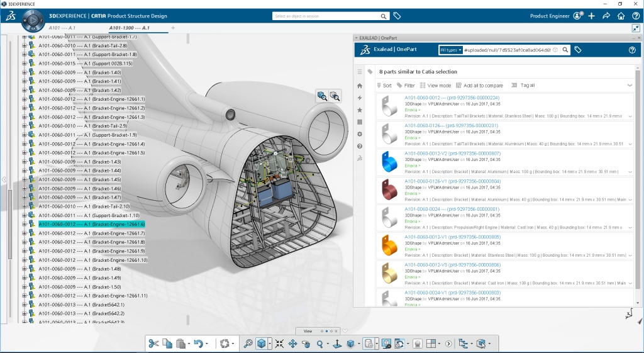Switch to tab A101-1300 --- A.1
Image resolution: width=644 pixels, height=353 pixels.
[x=130, y=28]
